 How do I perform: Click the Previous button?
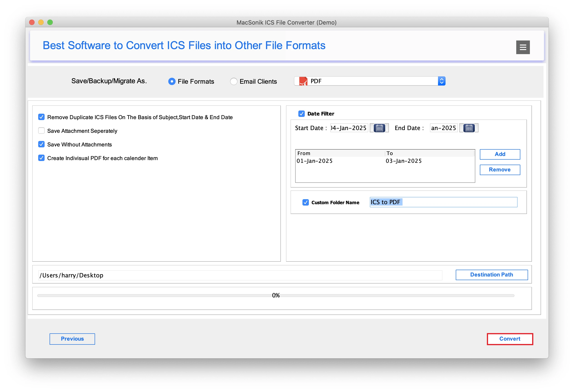coord(72,339)
